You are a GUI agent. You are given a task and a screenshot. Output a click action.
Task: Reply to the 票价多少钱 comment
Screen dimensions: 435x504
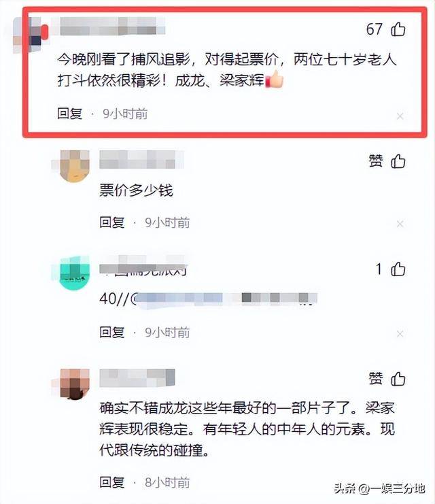(x=111, y=222)
